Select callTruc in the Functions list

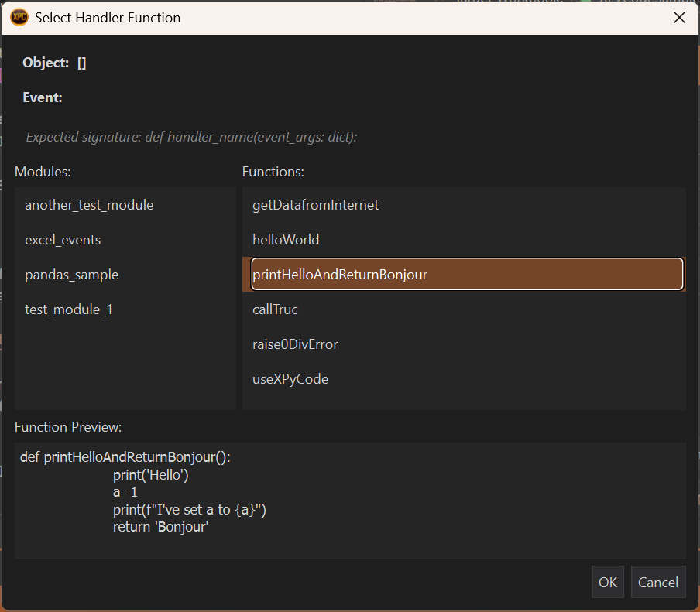[275, 309]
